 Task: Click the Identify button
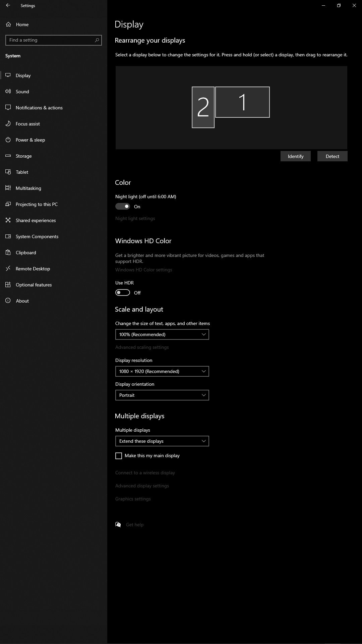296,156
